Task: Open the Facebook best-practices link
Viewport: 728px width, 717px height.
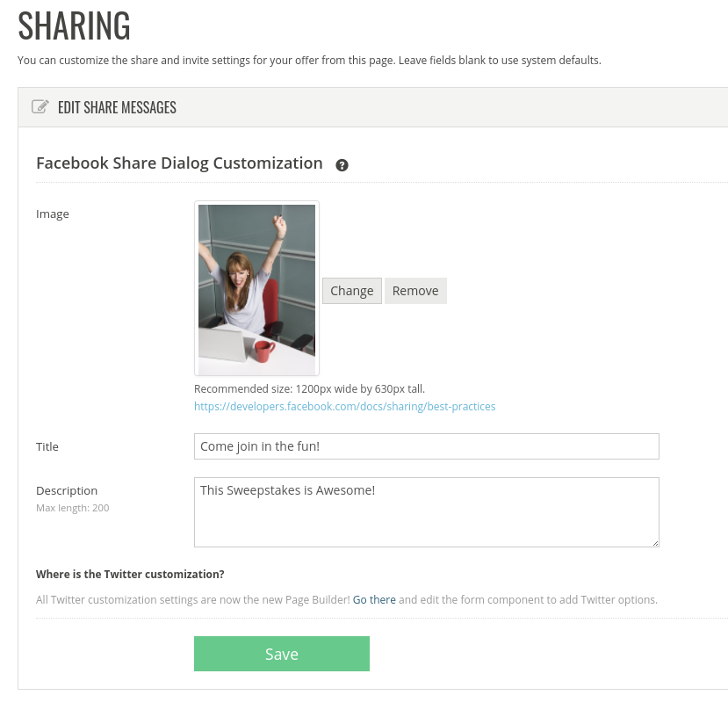Action: point(344,407)
